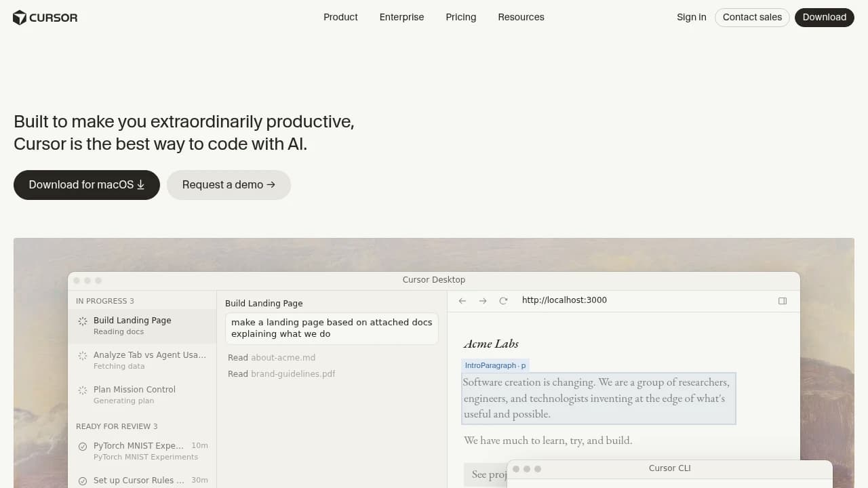Click "We have much to learn" sentence

[x=548, y=441]
